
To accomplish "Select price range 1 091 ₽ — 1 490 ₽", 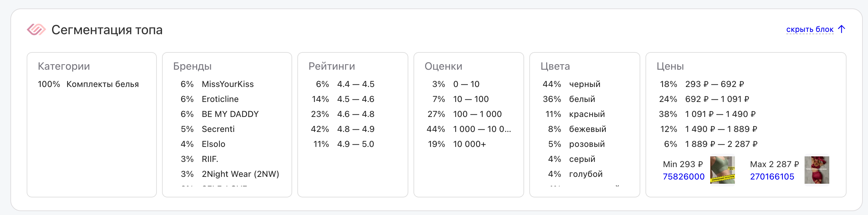I will (x=720, y=114).
